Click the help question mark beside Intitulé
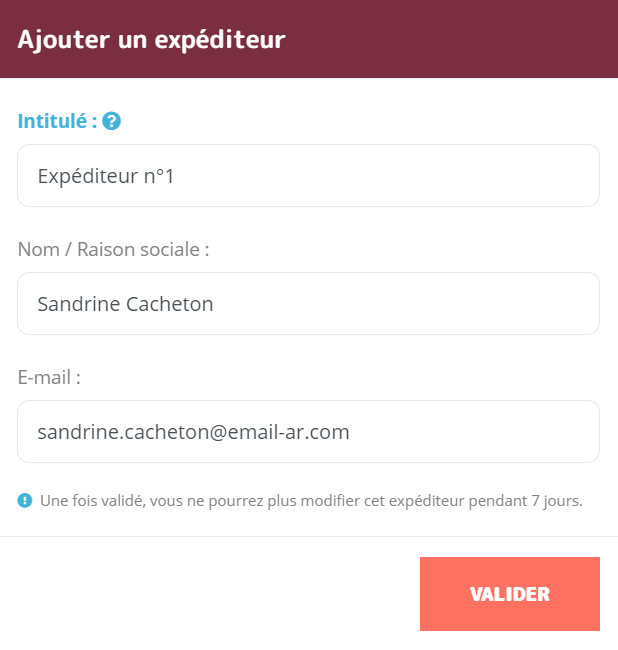Screen dimensions: 618x650 point(111,121)
